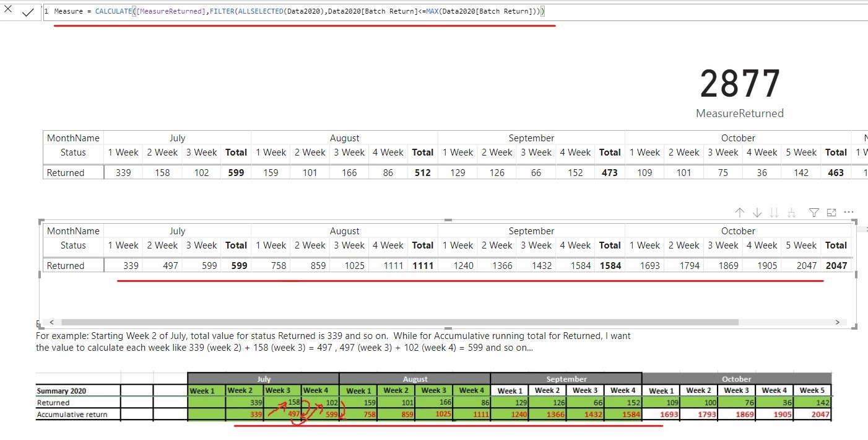Click the bold 1584 September Total cell

(610, 266)
